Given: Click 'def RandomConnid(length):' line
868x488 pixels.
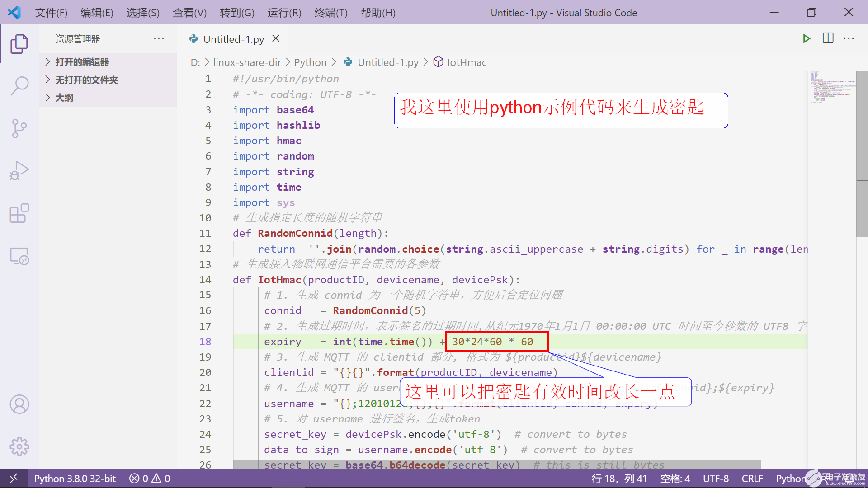Looking at the screenshot, I should click(x=310, y=233).
